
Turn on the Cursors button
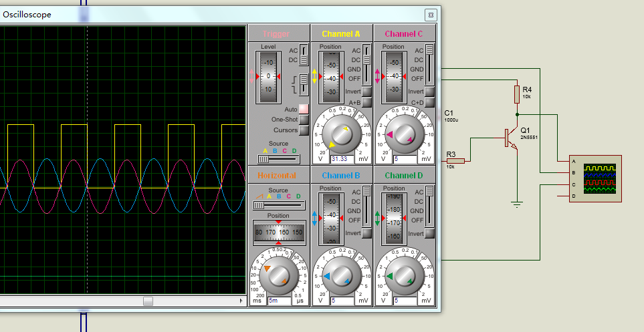click(x=304, y=130)
